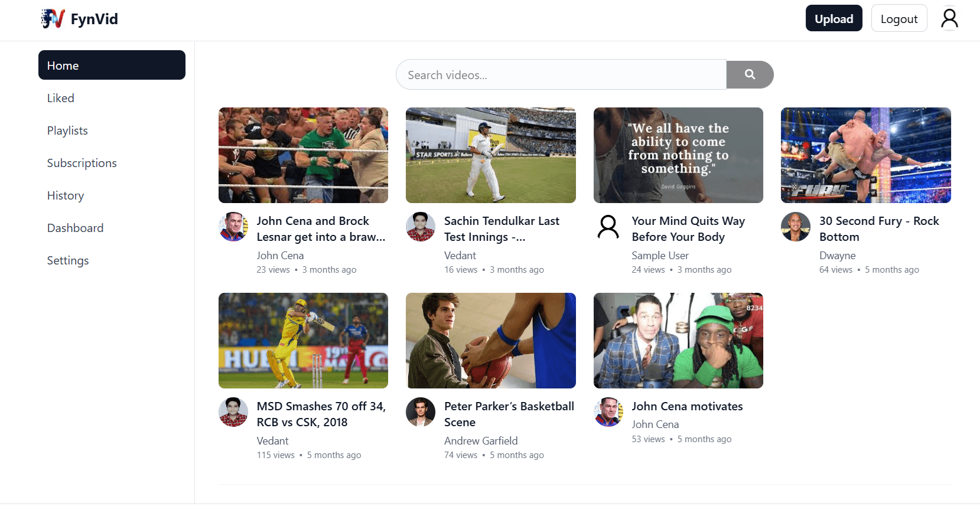
Task: Focus the Search videos input field
Action: pyautogui.click(x=561, y=74)
